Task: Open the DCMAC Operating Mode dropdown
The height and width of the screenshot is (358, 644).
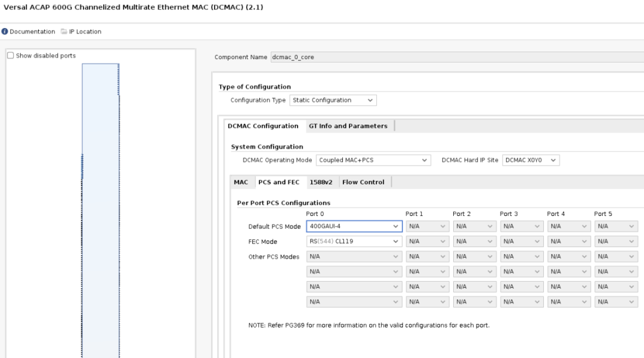Action: point(373,161)
